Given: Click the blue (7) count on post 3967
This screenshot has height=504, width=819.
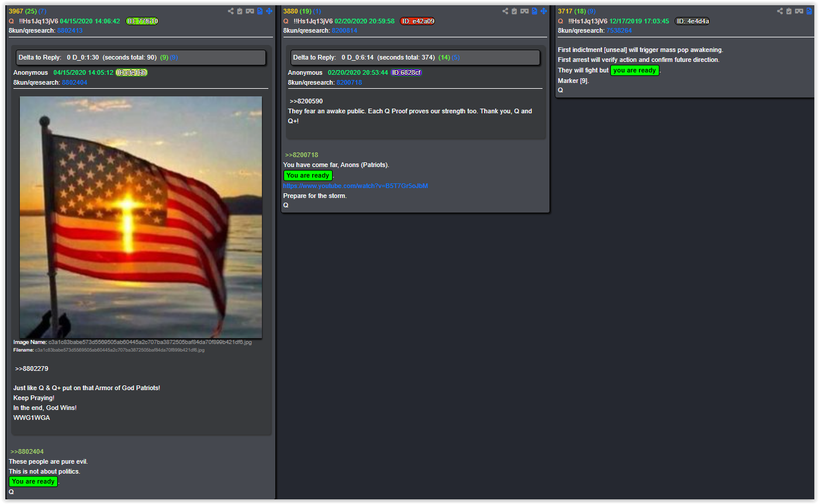Looking at the screenshot, I should (x=43, y=11).
